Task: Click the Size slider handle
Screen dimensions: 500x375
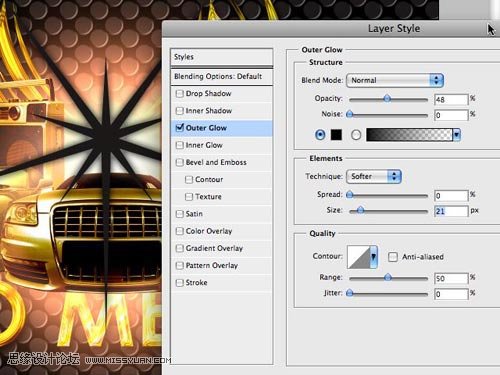Action: tap(360, 210)
